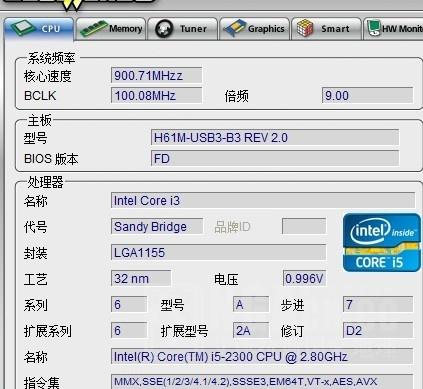Screen dimensions: 423x389
Task: Click the 步进 label
Action: 292,305
